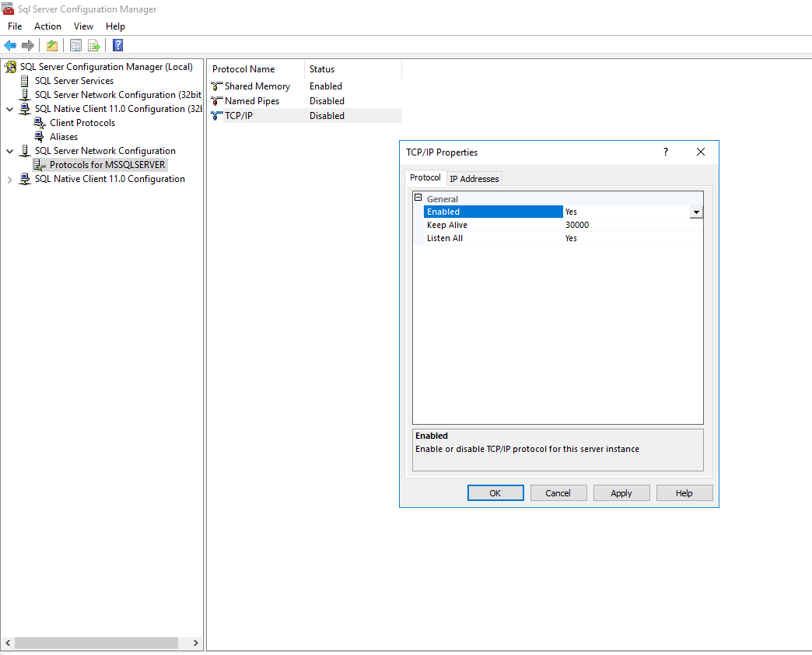Viewport: 812px width, 655px height.
Task: Click the Apply button
Action: [x=621, y=493]
